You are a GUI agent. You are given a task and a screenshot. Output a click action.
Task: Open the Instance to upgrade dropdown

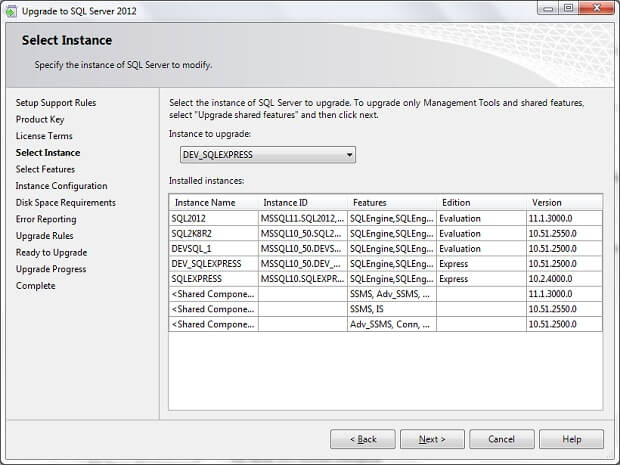[x=268, y=155]
